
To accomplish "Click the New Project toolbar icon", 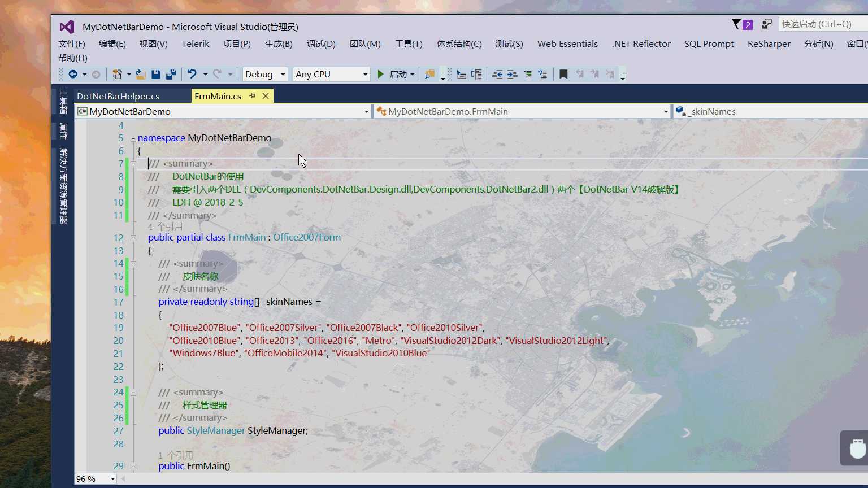I will (117, 74).
